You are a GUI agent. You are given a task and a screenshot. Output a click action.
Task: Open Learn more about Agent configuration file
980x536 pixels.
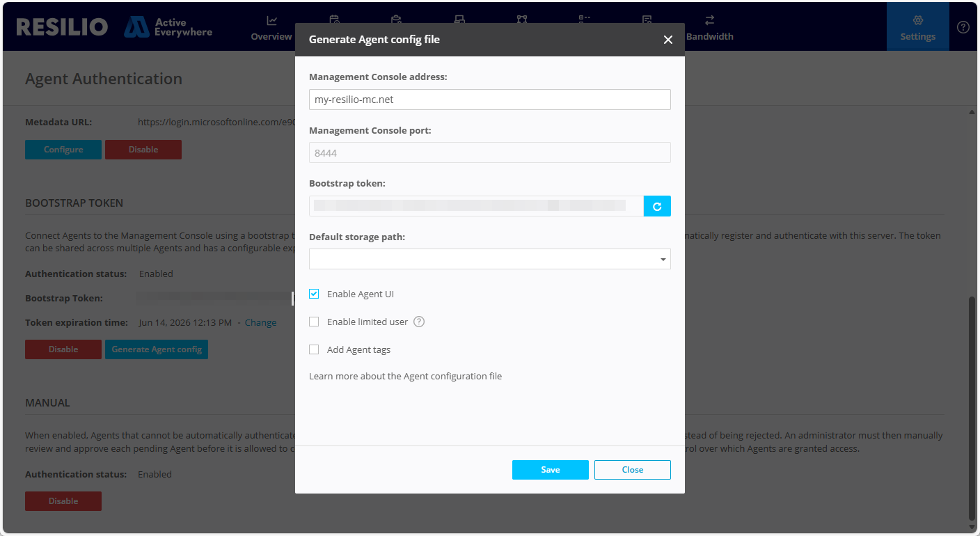405,376
